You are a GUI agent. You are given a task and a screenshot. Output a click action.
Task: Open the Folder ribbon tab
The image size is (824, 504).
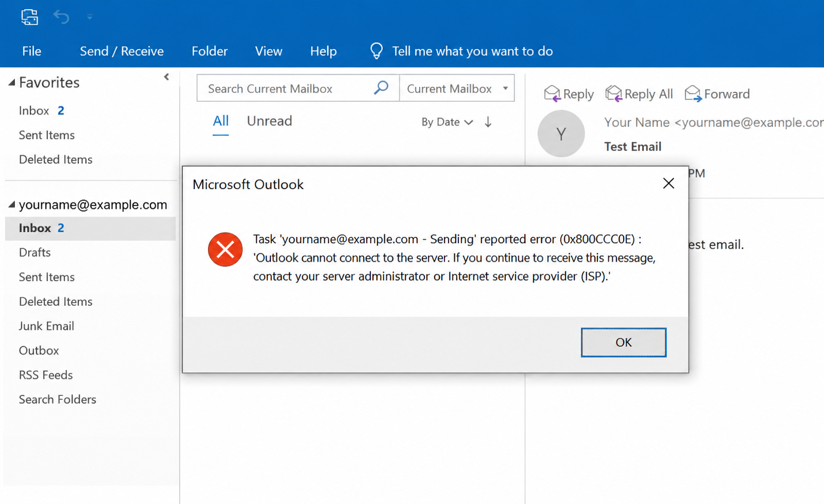click(x=210, y=51)
